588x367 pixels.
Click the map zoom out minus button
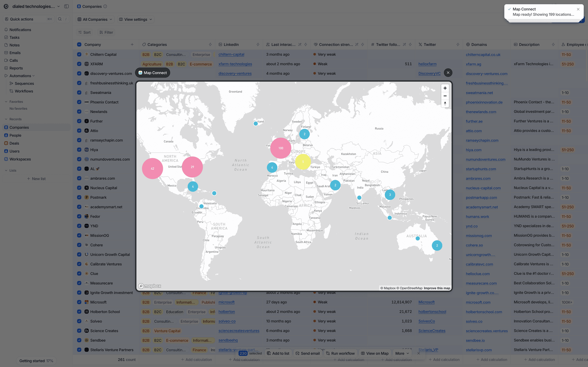pos(445,96)
